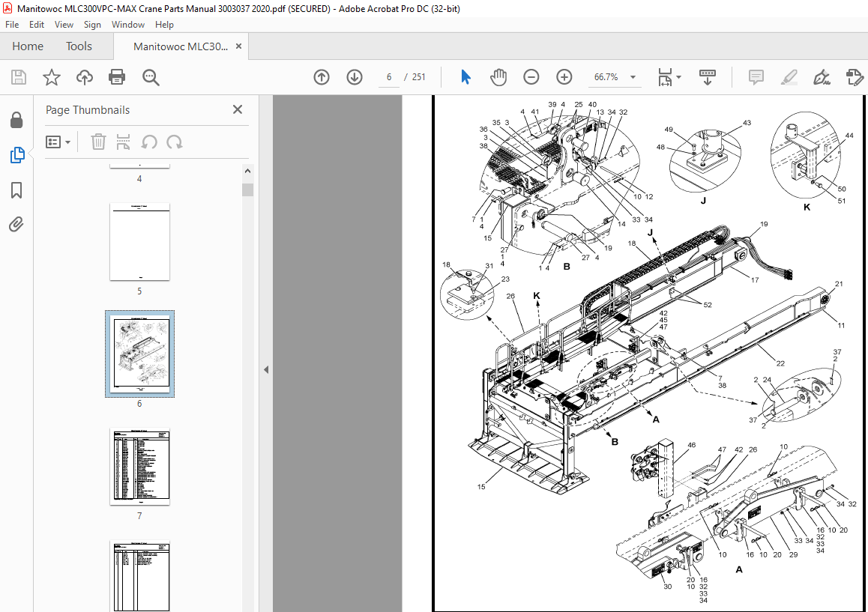The image size is (868, 612).
Task: Open the Bookmarks panel icon
Action: pos(16,190)
